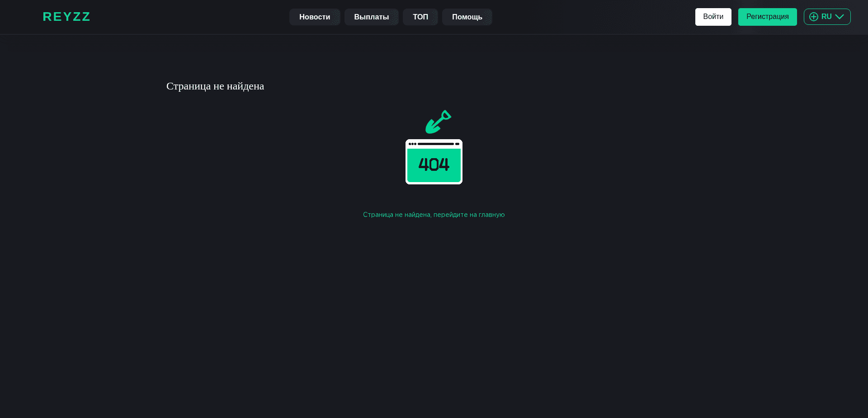Click the Страница не найдена heading
The image size is (868, 418).
tap(215, 86)
